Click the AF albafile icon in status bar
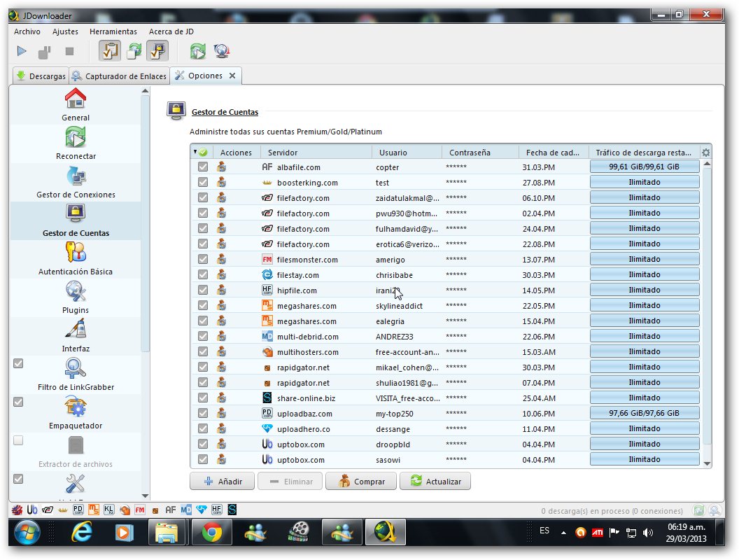Image resolution: width=739 pixels, height=560 pixels. [171, 510]
